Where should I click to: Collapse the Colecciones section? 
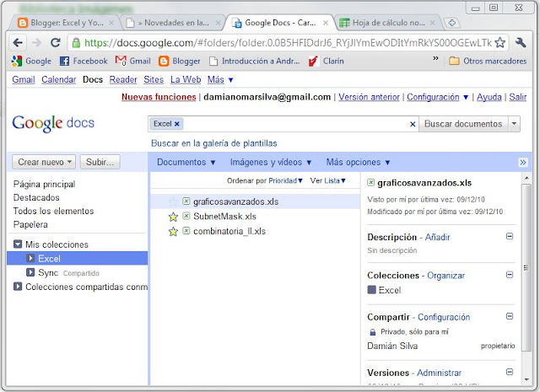(510, 275)
